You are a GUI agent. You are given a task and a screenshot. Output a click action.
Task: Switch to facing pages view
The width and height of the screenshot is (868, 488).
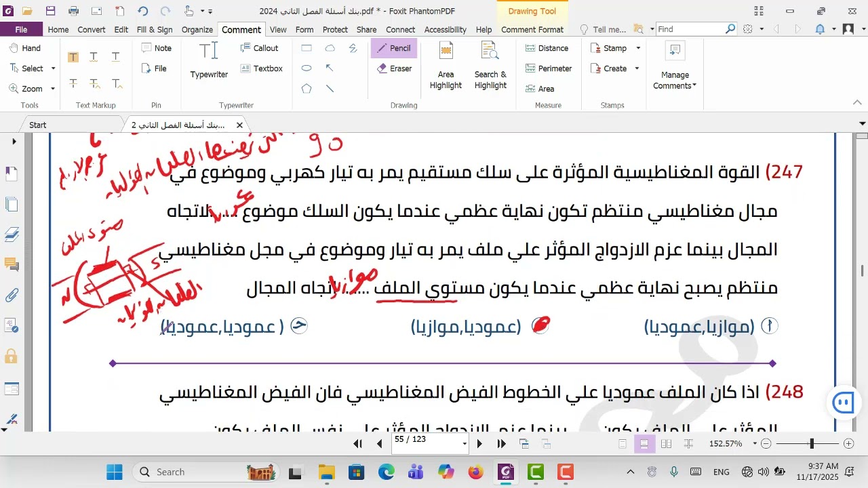[666, 444]
